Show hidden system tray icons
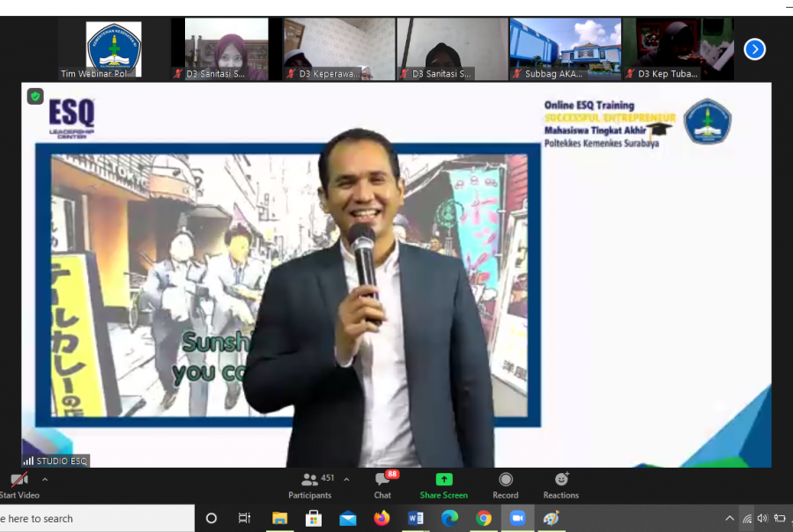793x532 pixels. pos(730,518)
